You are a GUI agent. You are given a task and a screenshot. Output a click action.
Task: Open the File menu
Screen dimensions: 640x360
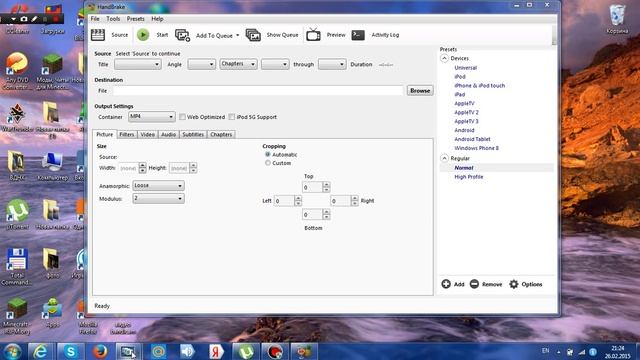click(95, 19)
